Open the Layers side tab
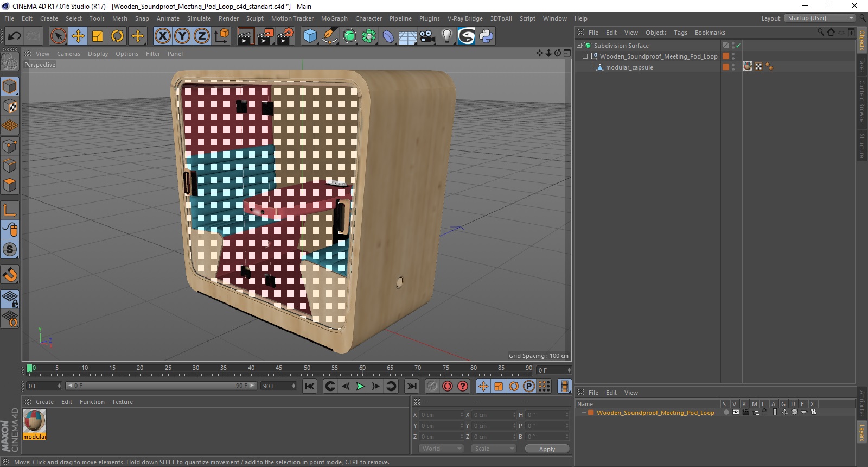 (862, 433)
